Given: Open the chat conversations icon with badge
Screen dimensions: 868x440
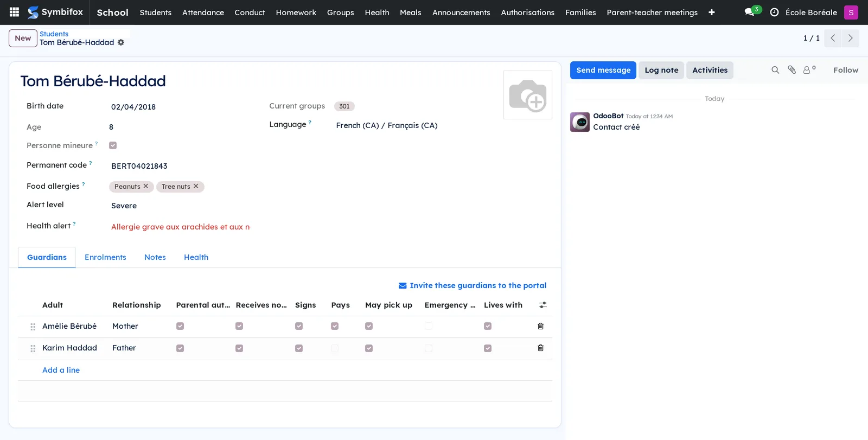Looking at the screenshot, I should [x=752, y=11].
